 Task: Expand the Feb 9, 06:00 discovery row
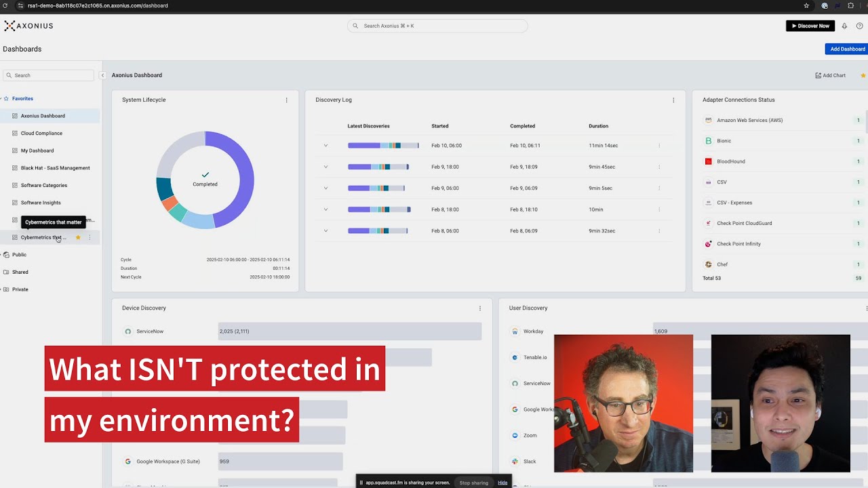pyautogui.click(x=325, y=188)
